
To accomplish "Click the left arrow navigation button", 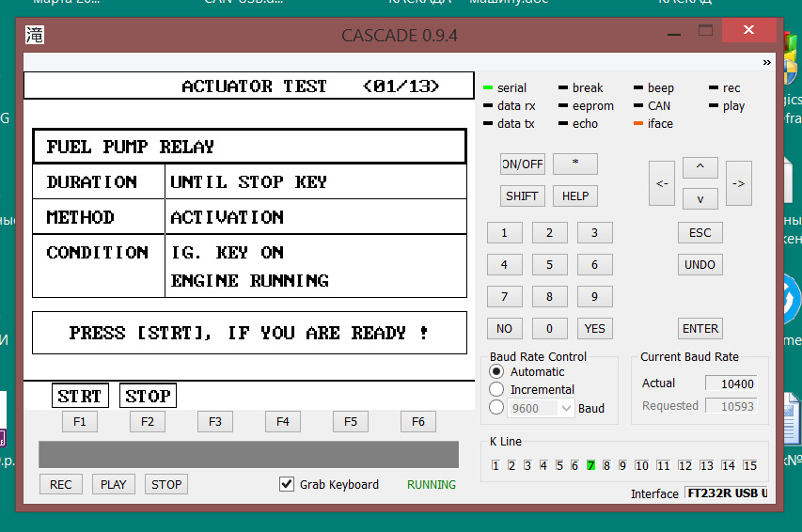I will click(662, 183).
